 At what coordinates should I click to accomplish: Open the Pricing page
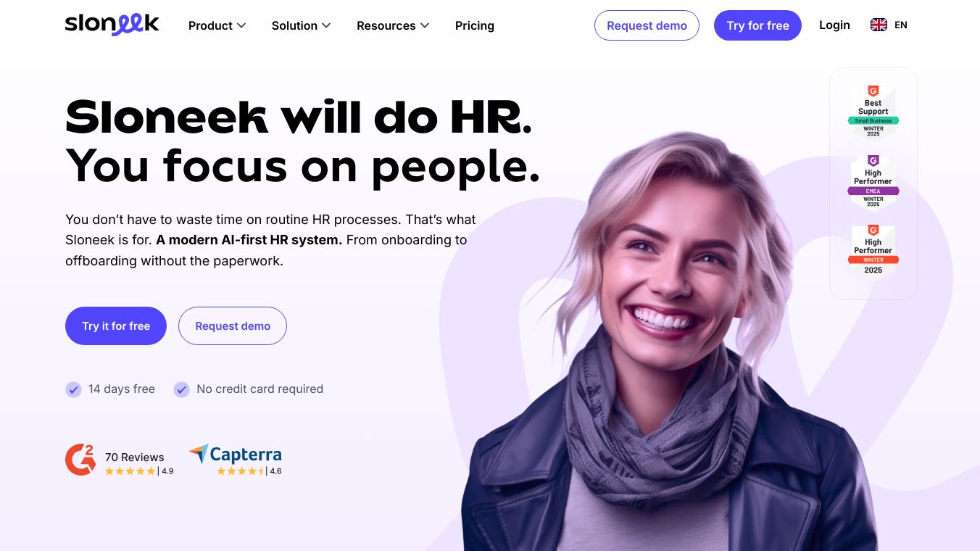click(475, 25)
